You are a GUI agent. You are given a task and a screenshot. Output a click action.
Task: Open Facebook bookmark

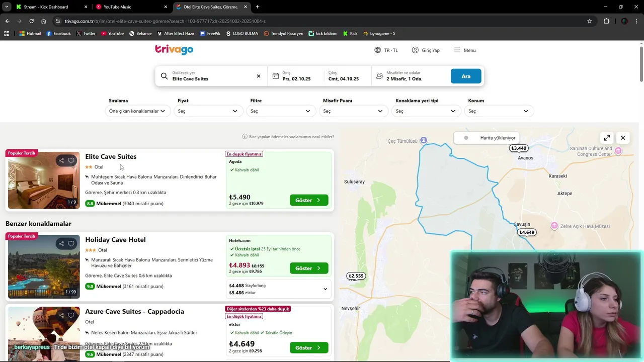[x=58, y=34]
